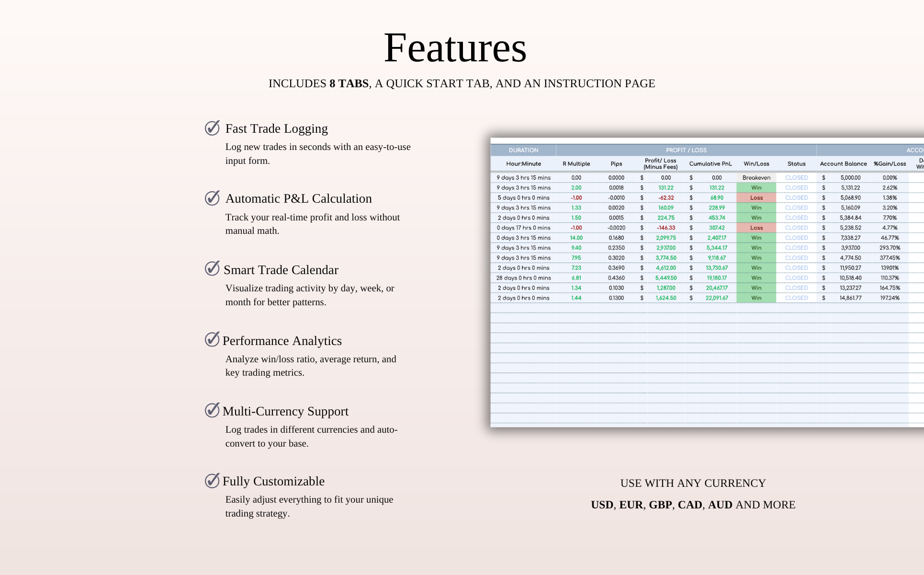Image resolution: width=924 pixels, height=575 pixels.
Task: Click the checkmark beside Fully Customizable
Action: pos(212,481)
